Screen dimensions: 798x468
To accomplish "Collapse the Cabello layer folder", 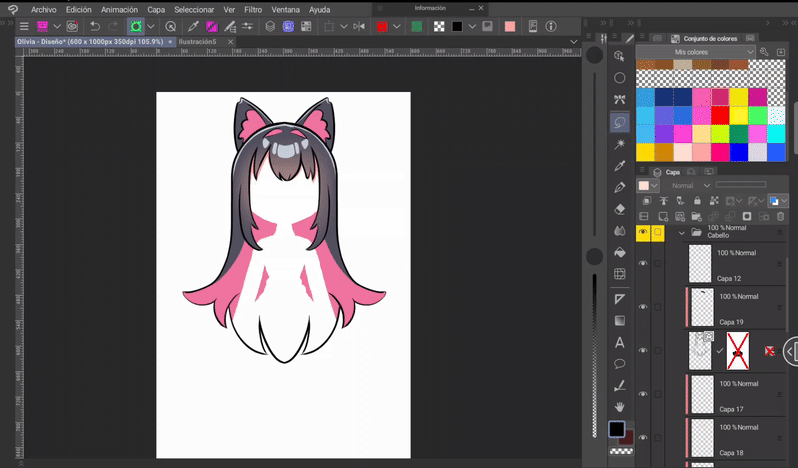I will [x=681, y=233].
